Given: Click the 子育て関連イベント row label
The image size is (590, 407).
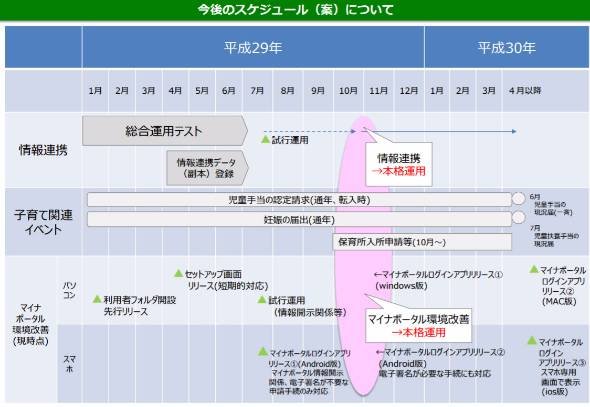Looking at the screenshot, I should (x=43, y=222).
